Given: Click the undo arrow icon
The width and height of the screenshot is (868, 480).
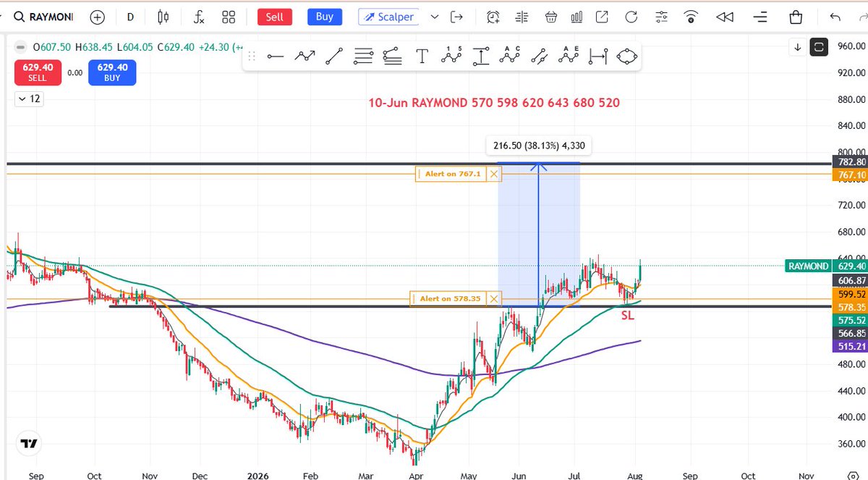Looking at the screenshot, I should (836, 17).
